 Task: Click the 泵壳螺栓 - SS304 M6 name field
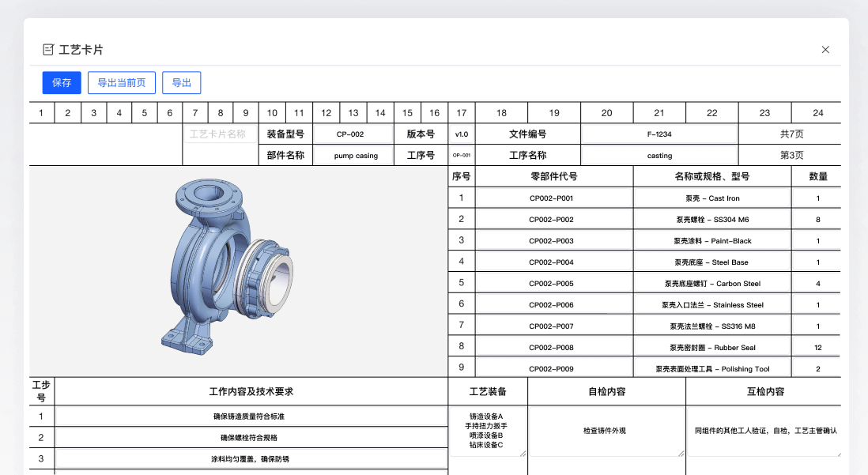tap(712, 220)
